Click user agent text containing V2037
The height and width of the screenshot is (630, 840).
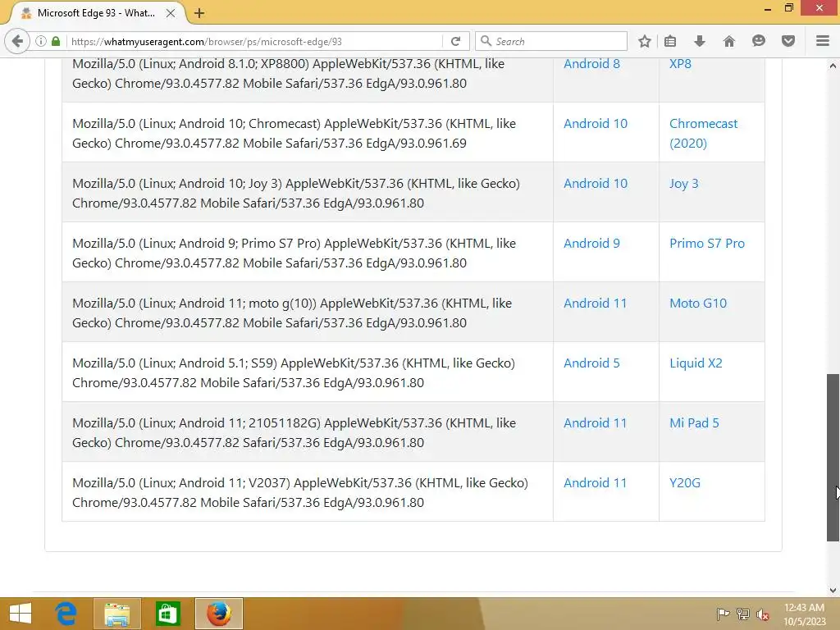300,493
